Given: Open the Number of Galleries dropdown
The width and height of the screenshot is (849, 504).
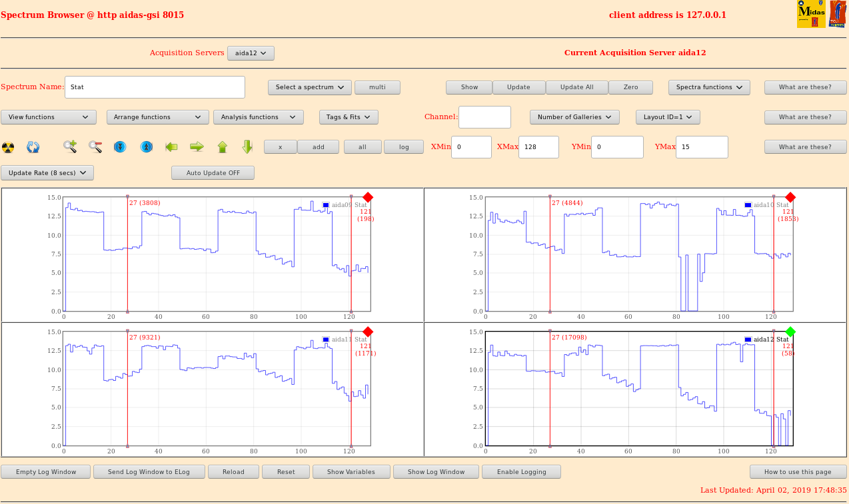Looking at the screenshot, I should tap(574, 117).
